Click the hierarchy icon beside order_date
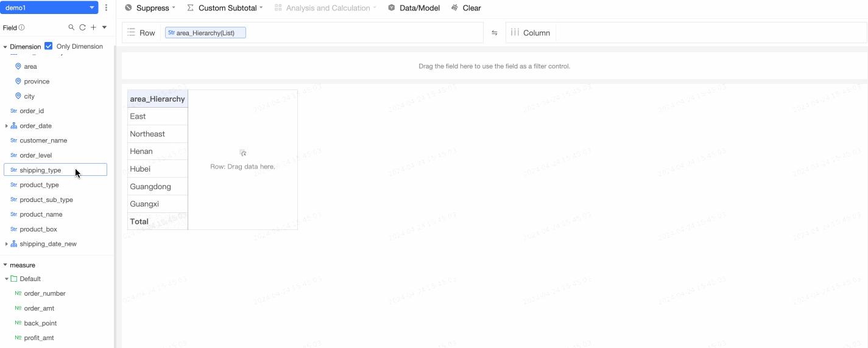The height and width of the screenshot is (348, 868). pos(14,126)
